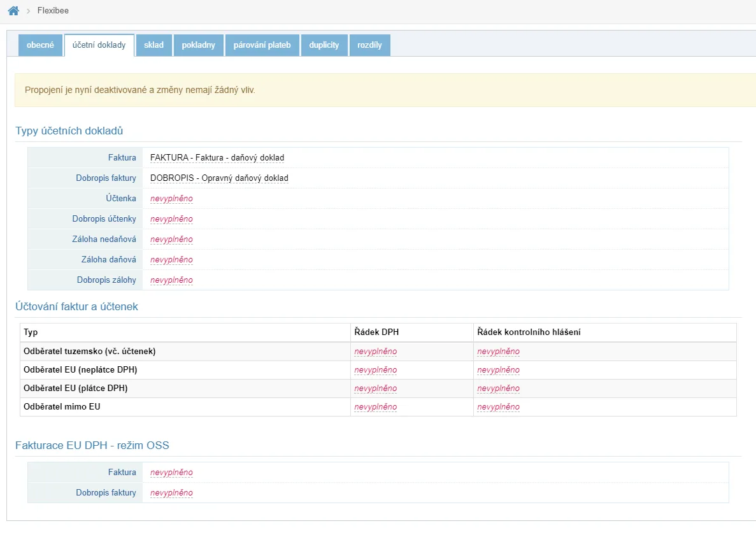Set kontrolní hlášení for Odběratel mimo EU

pyautogui.click(x=499, y=407)
